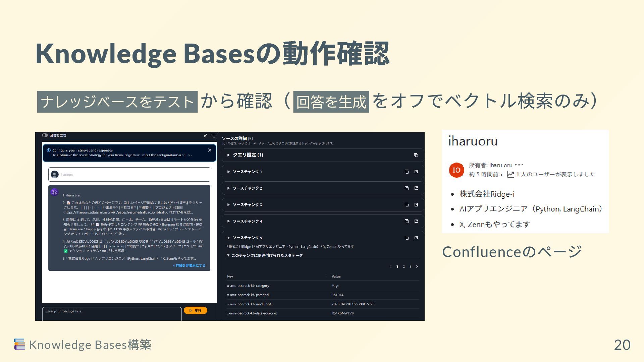Image resolution: width=644 pixels, height=362 pixels.
Task: Dismiss the Configure your retrieval banner
Action: point(210,150)
